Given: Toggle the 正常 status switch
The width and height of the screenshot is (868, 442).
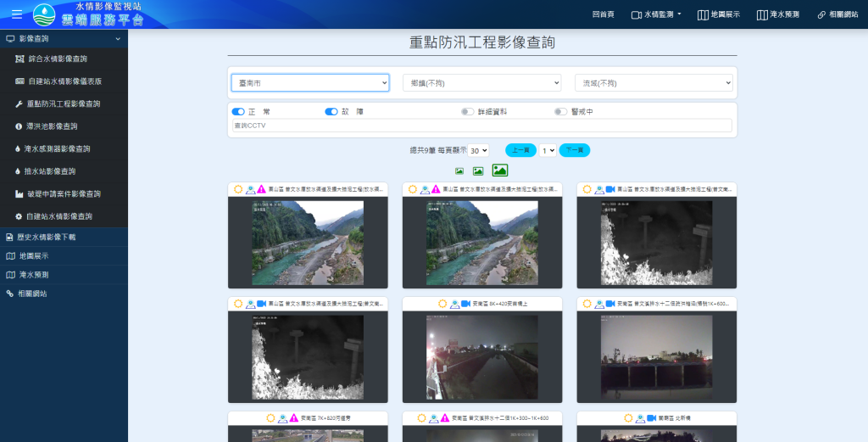Looking at the screenshot, I should tap(238, 112).
